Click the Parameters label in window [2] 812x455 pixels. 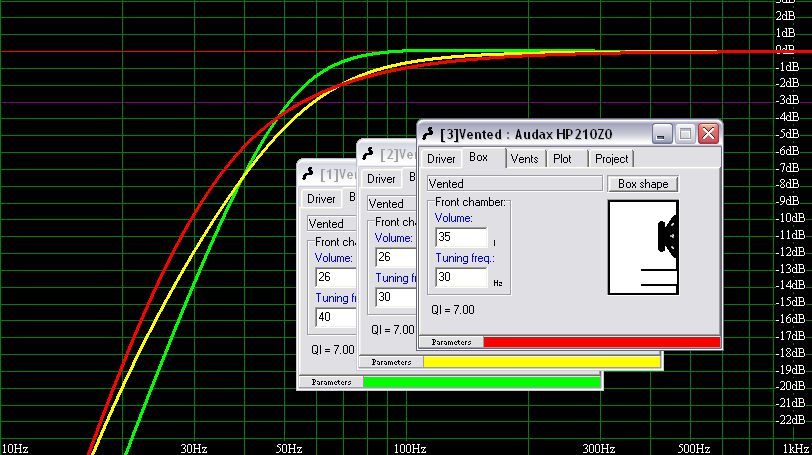(x=391, y=362)
